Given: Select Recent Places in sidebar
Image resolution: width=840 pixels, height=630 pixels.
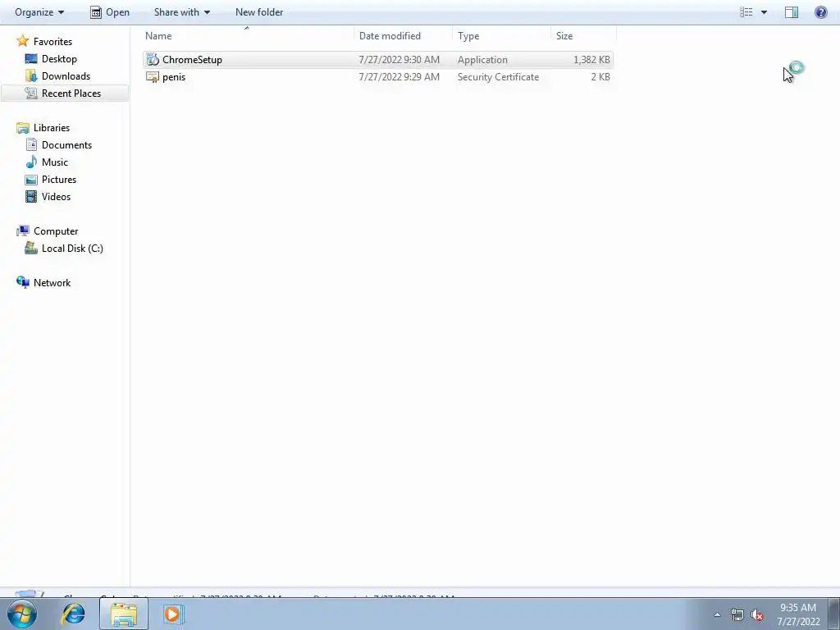Looking at the screenshot, I should (65, 94).
